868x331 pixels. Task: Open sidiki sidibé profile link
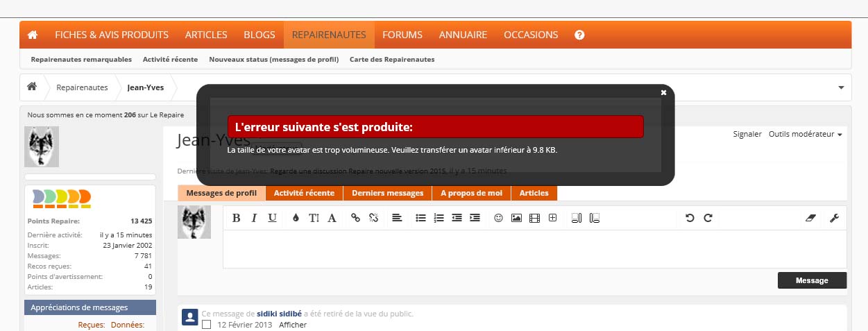(280, 314)
